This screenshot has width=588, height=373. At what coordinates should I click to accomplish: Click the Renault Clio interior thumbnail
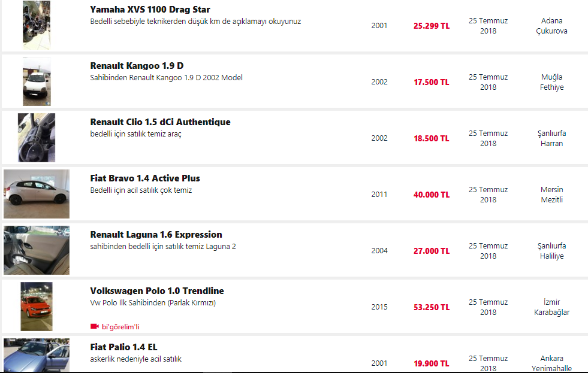coord(37,138)
